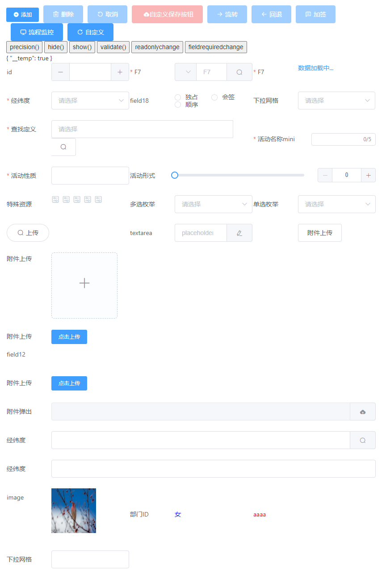Click the first blue 点击上传 button
Screen dimensions: 386x588
click(x=69, y=337)
